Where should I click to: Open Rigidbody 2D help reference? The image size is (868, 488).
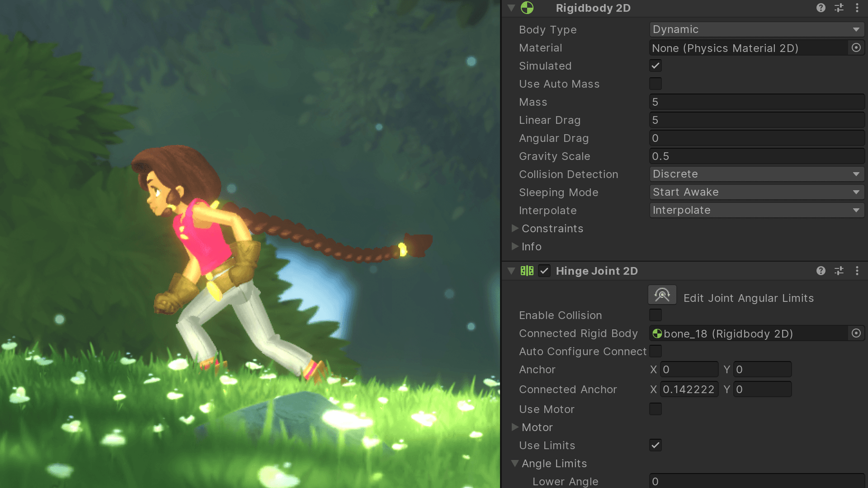pyautogui.click(x=821, y=8)
